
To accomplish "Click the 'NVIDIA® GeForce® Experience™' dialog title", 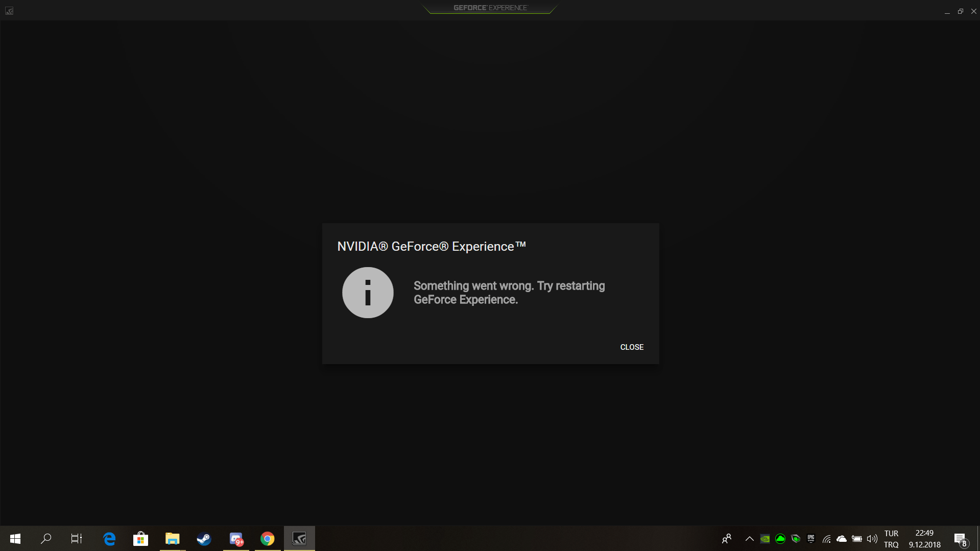I will pos(432,247).
